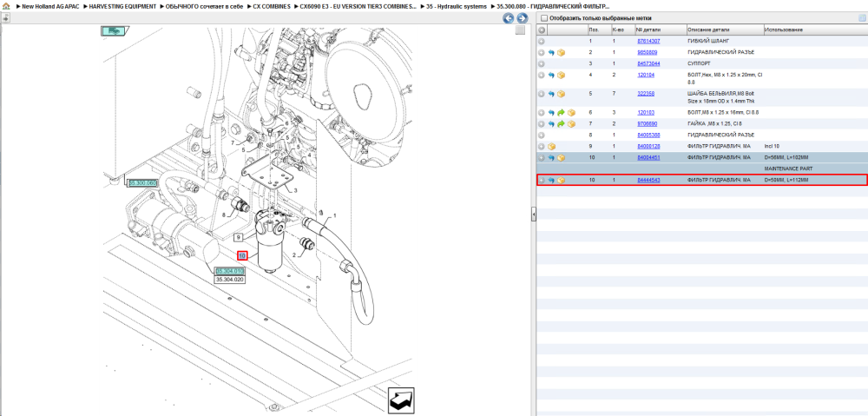
Task: Open the 35.300.080 breadcrumb item
Action: click(x=553, y=6)
